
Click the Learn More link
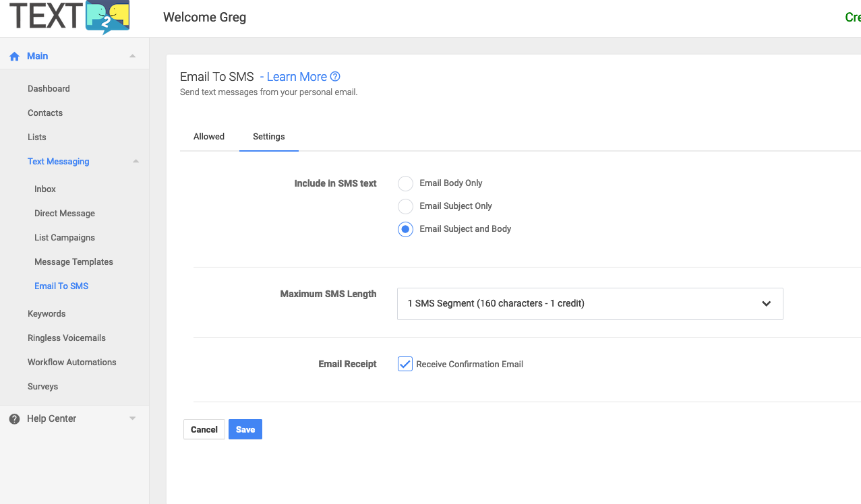[x=297, y=77]
